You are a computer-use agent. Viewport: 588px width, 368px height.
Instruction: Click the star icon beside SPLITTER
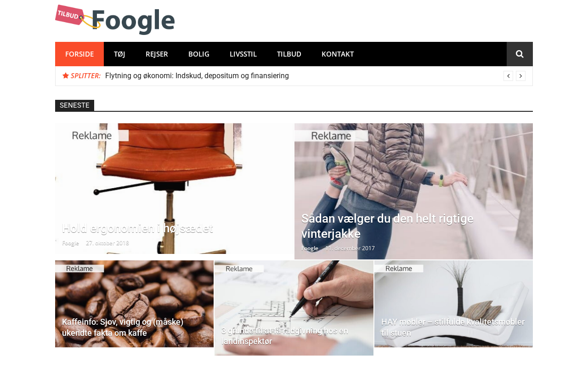[66, 75]
